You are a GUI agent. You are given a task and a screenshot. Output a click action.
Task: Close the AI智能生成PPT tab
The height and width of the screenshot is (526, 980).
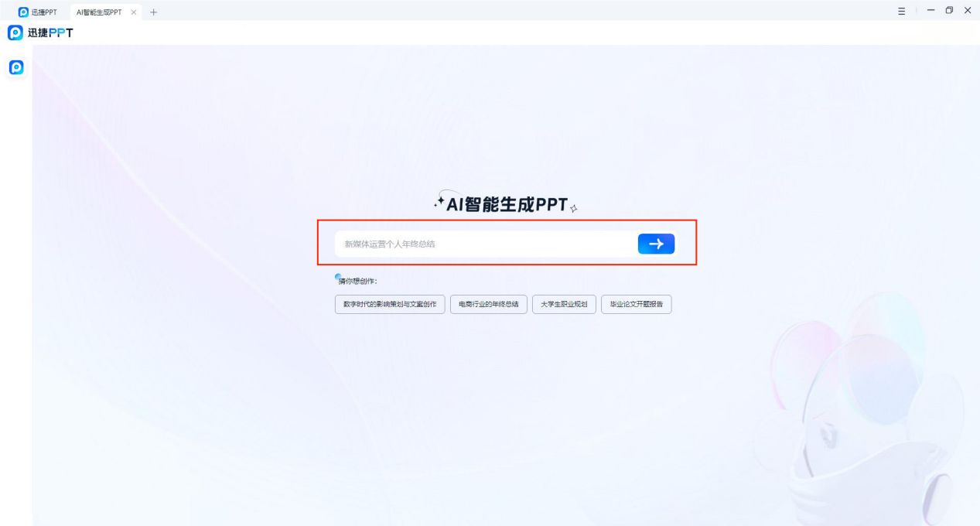coord(134,12)
